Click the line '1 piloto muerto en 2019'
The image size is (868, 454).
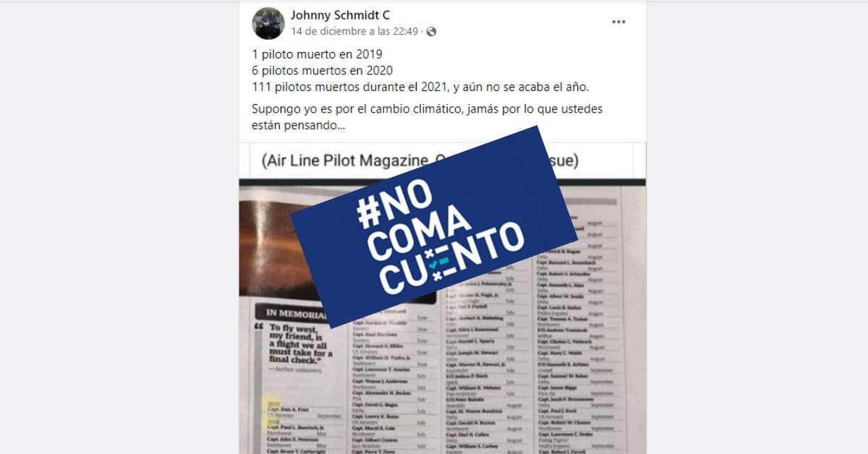click(317, 54)
